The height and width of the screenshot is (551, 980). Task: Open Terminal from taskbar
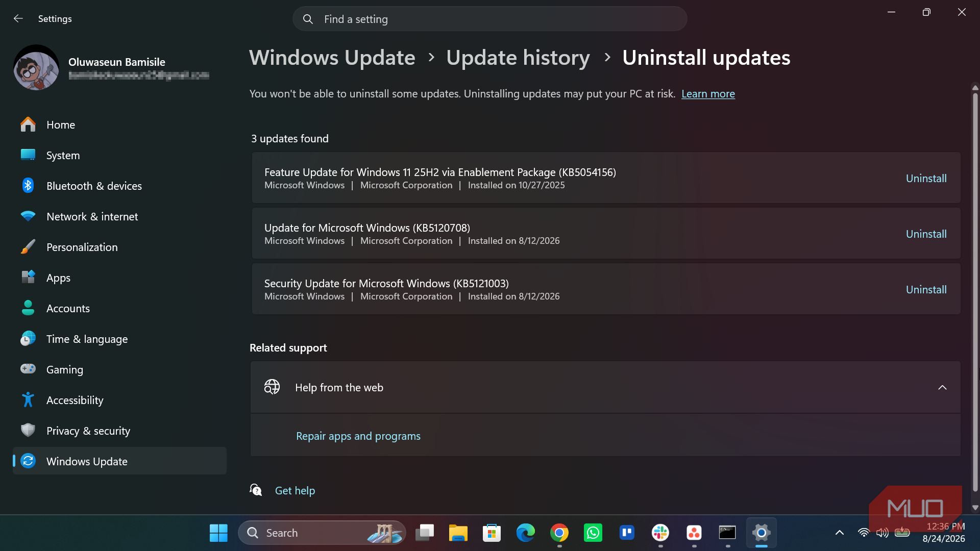click(727, 533)
